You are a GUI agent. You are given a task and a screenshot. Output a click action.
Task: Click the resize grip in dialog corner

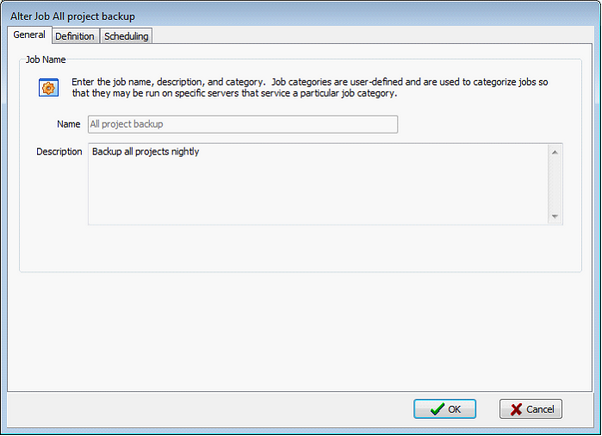[x=596, y=430]
